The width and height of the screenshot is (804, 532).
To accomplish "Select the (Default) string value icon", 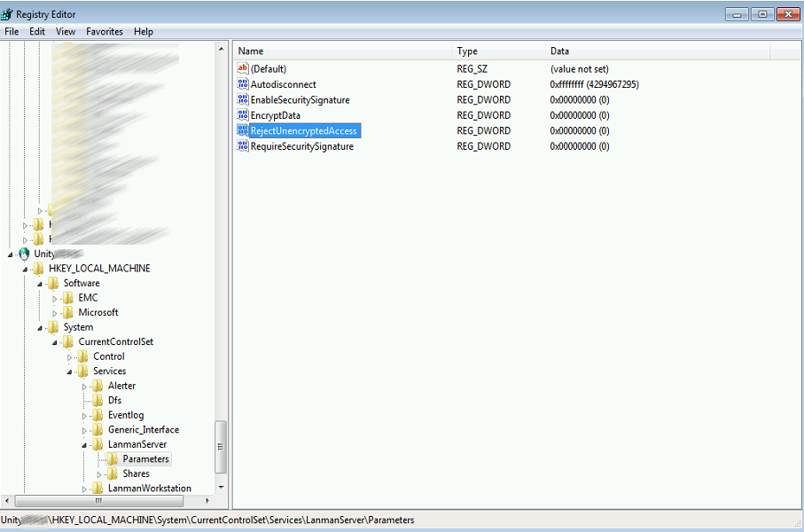I will click(243, 68).
